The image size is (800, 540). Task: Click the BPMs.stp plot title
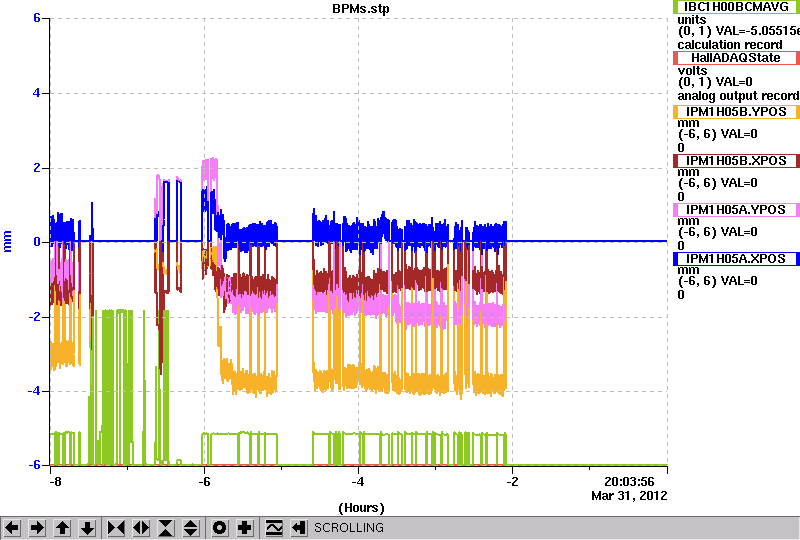[x=361, y=9]
